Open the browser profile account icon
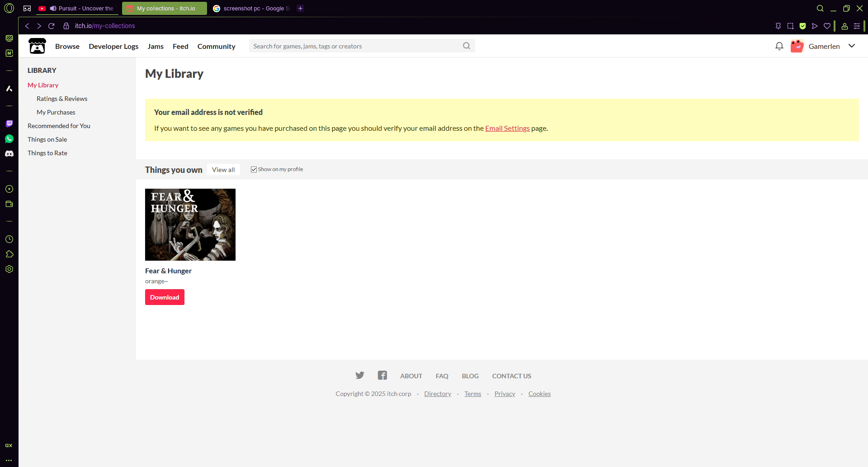 (844, 26)
